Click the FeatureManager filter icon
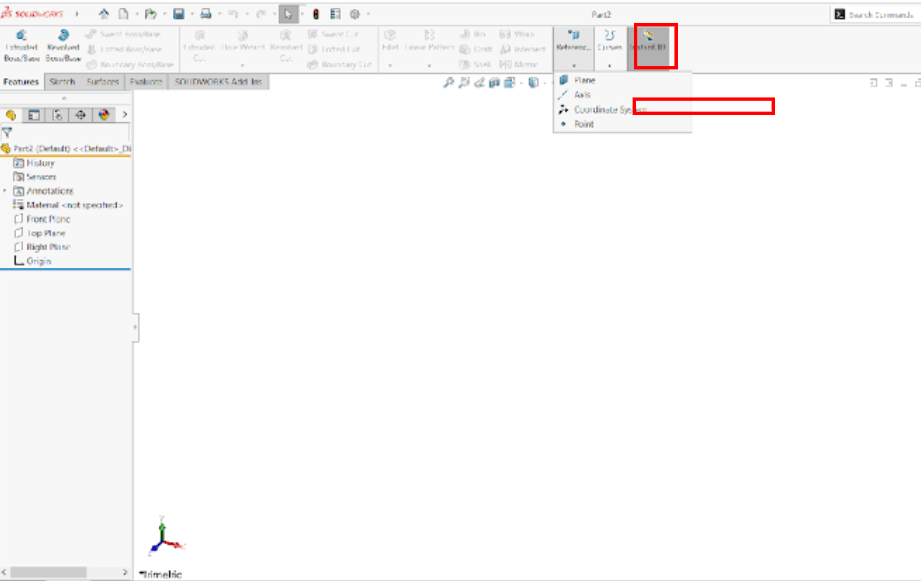The width and height of the screenshot is (921, 581). tap(7, 132)
